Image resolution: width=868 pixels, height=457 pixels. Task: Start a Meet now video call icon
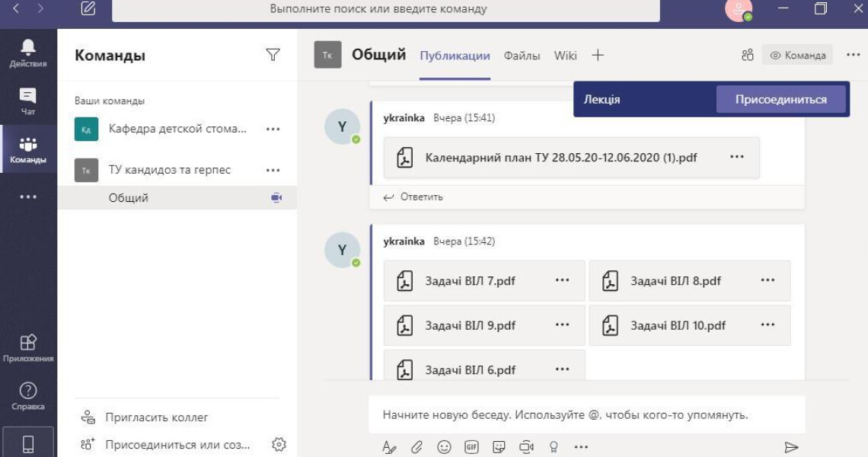526,447
